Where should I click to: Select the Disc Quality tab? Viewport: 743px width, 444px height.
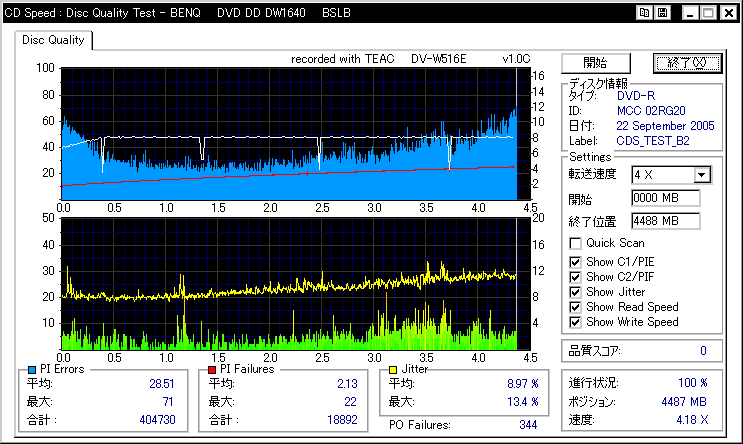[x=53, y=40]
